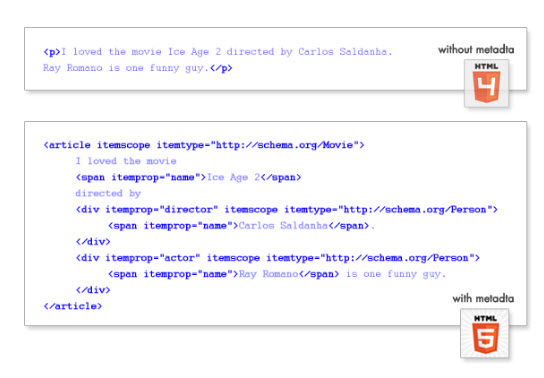Screen dimensions: 544x378
Task: Click the 'directed by' line in lower box
Action: (108, 193)
